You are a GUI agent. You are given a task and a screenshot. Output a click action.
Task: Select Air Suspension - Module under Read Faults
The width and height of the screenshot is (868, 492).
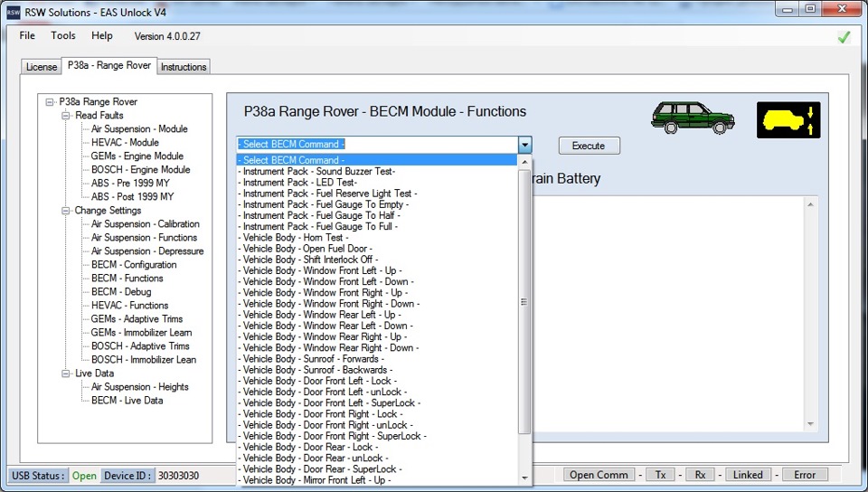click(x=139, y=129)
